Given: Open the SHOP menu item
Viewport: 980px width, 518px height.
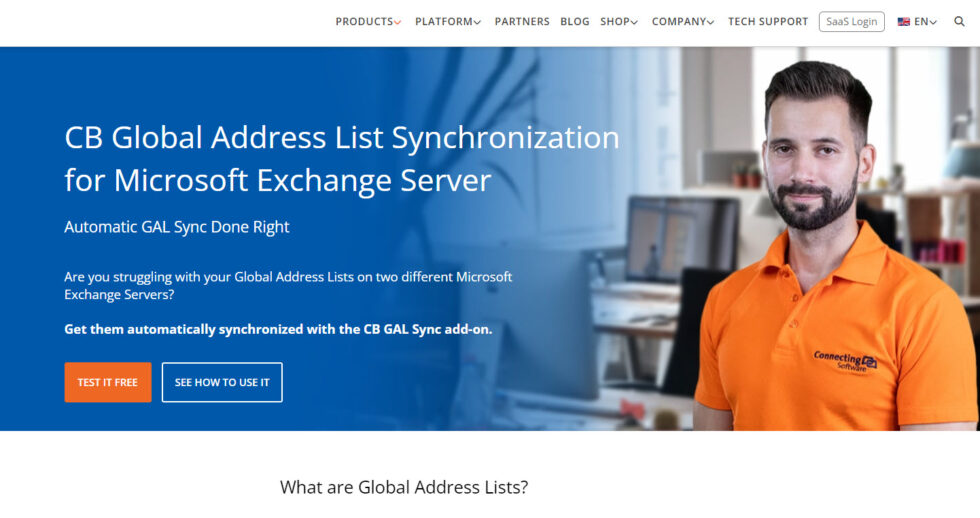Looking at the screenshot, I should (x=615, y=22).
